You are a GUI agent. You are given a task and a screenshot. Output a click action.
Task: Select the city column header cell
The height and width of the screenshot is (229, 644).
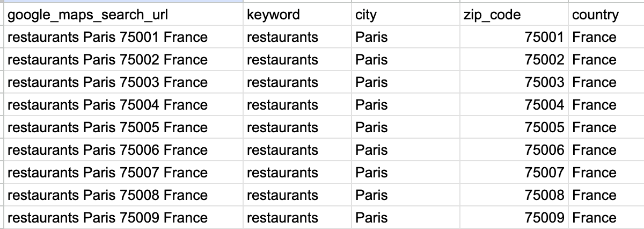coord(406,15)
